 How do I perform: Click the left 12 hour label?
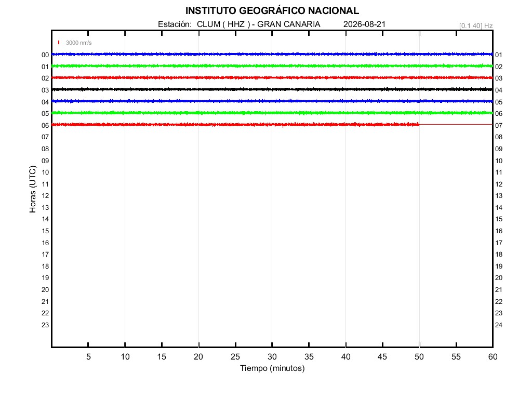pyautogui.click(x=45, y=196)
